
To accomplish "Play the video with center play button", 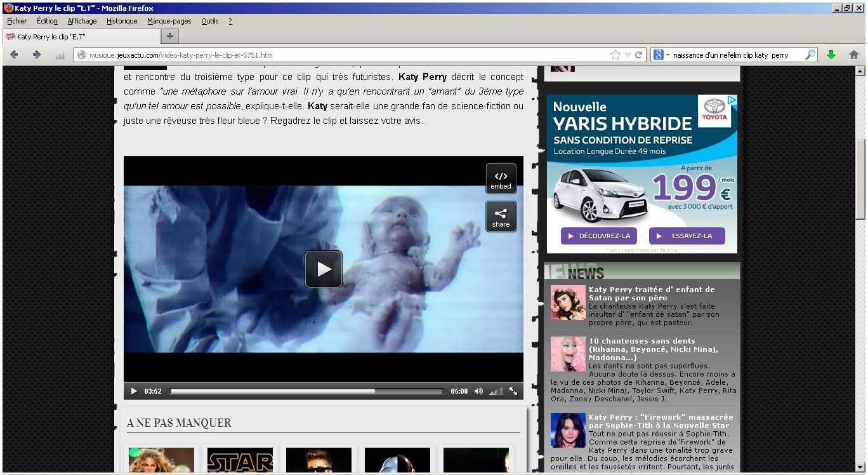I will point(324,269).
